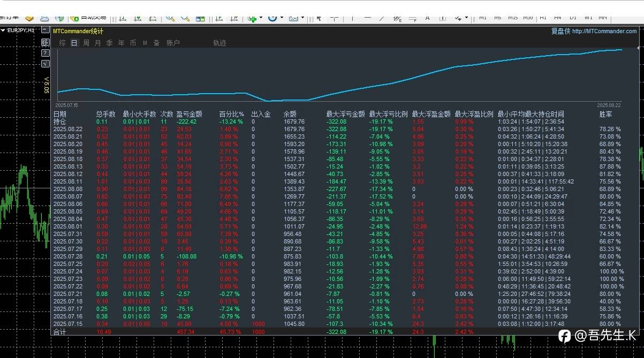The image size is (644, 358).
Task: Open dropdown arrow beside templates icon
Action: [x=302, y=17]
